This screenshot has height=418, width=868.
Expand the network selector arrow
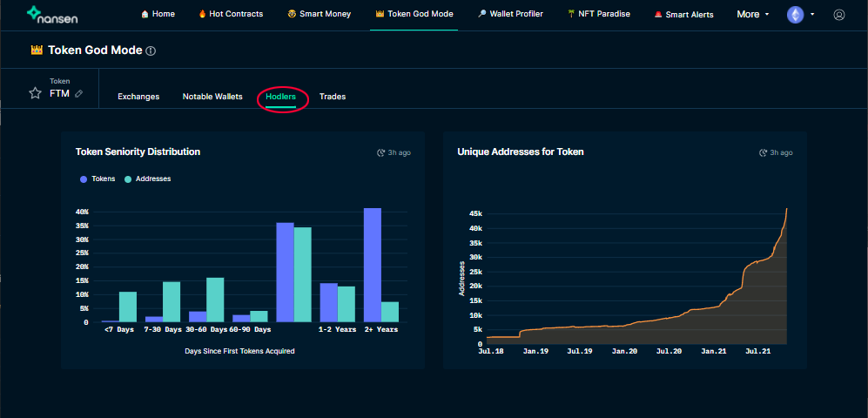point(812,15)
